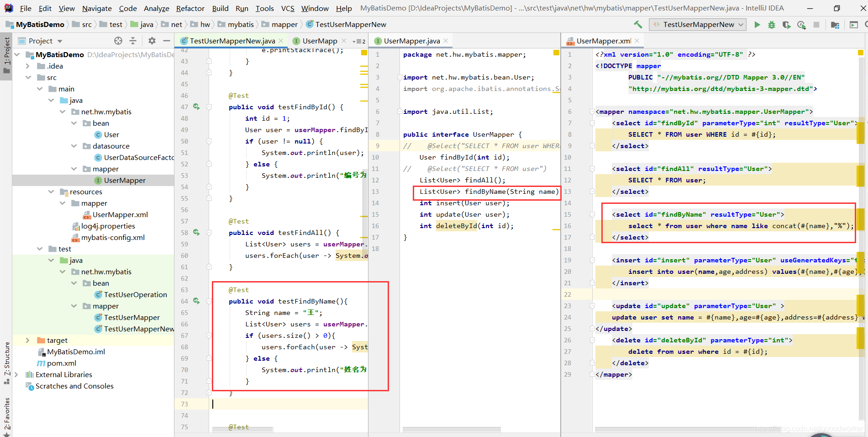Run with profiler icon in toolbar

click(801, 25)
